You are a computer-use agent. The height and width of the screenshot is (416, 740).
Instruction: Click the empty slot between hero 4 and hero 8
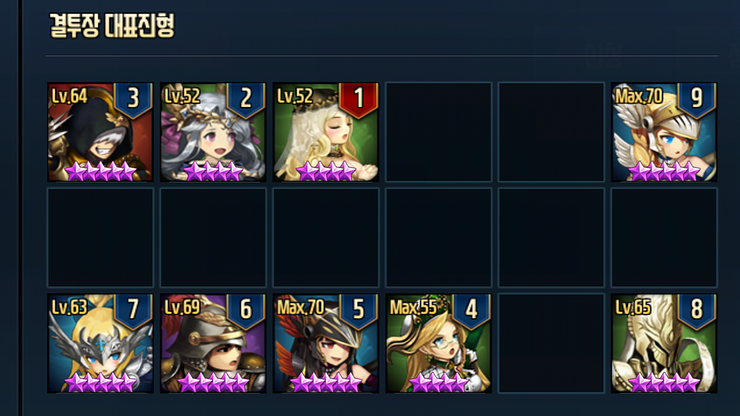coord(551,343)
